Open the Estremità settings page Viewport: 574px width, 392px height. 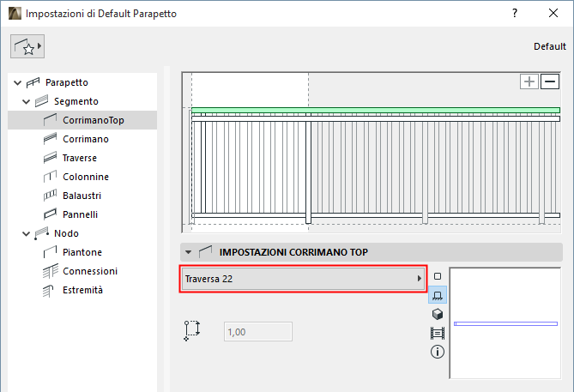tap(82, 290)
